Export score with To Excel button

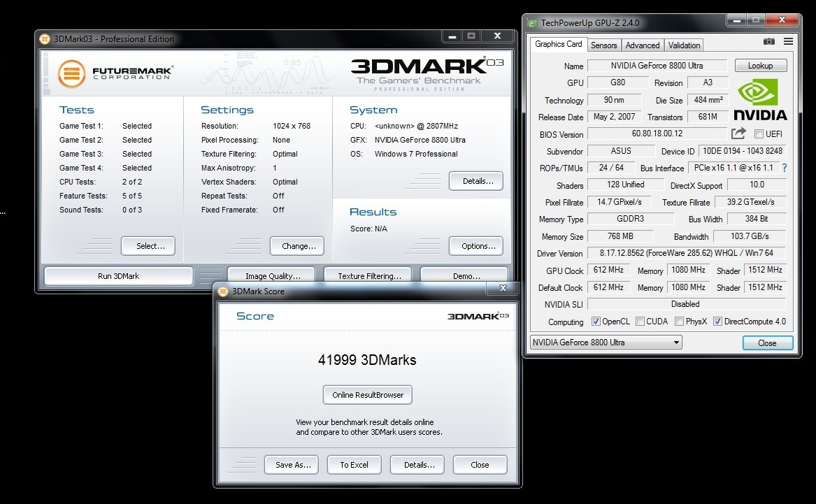354,465
